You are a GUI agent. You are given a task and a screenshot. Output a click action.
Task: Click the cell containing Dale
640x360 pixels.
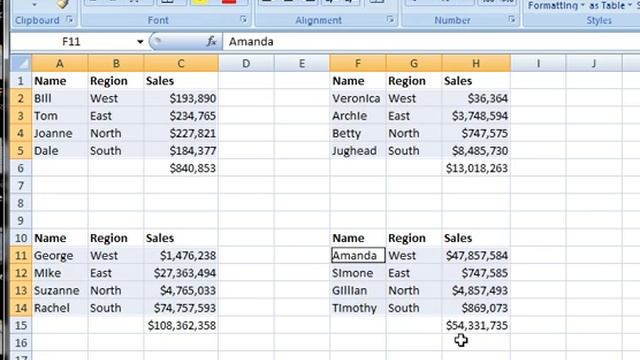tap(60, 151)
